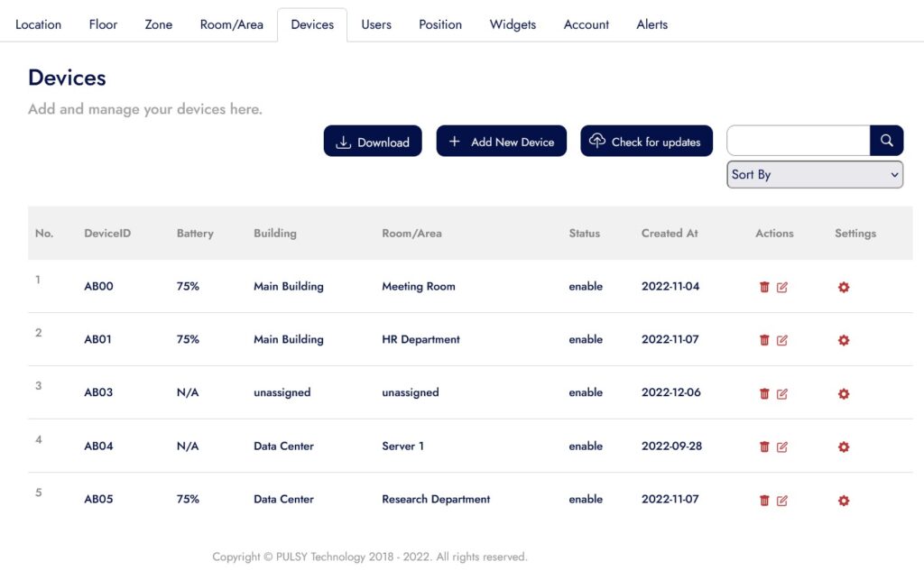Click Check for updates button

coord(646,142)
